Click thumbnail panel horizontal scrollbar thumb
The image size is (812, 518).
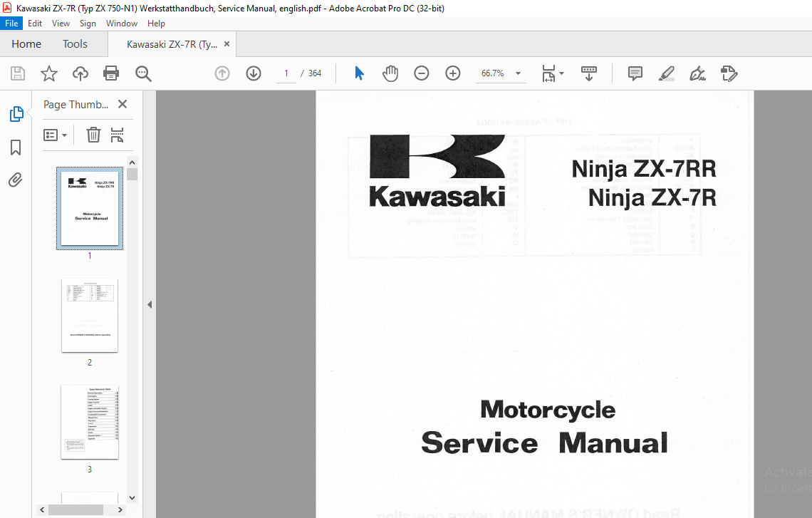coord(76,509)
